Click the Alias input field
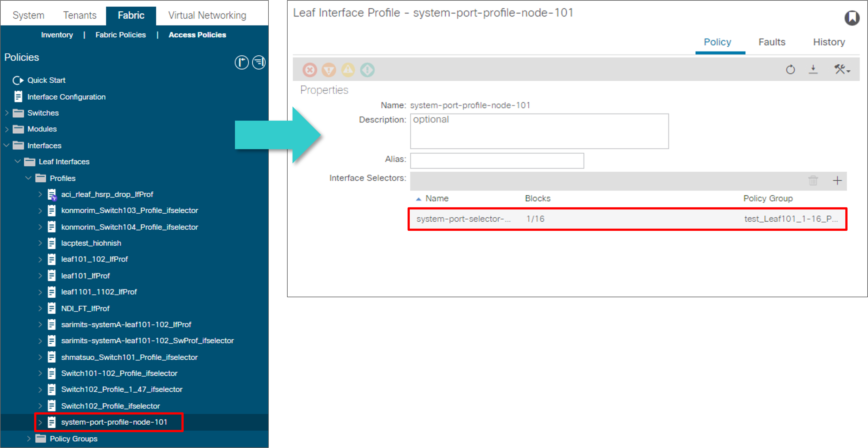Screen dimensions: 868x448 coord(497,161)
